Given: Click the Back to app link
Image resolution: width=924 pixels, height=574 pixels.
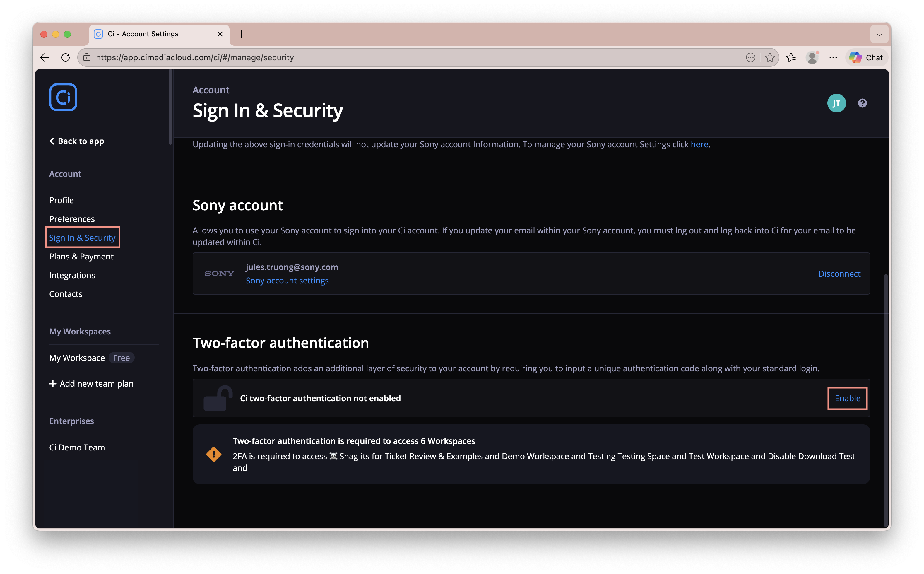Looking at the screenshot, I should [x=77, y=141].
